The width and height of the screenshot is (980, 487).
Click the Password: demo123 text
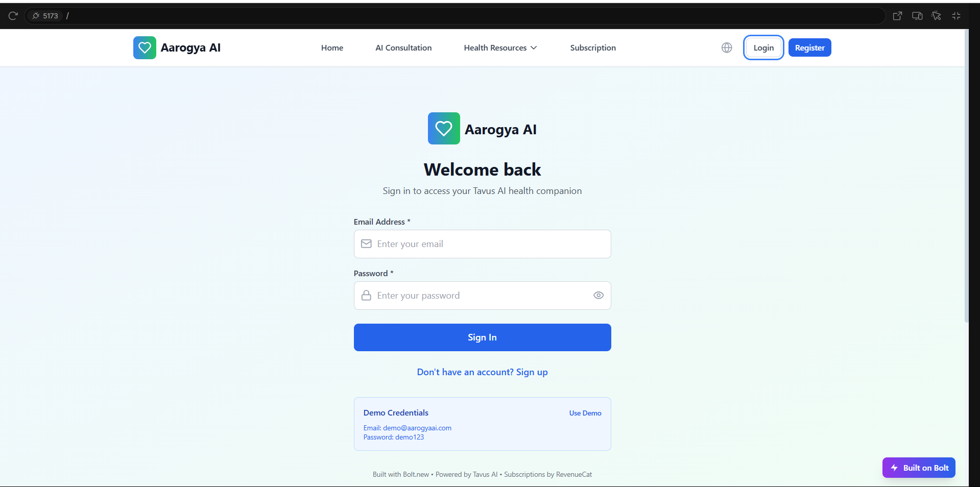394,437
